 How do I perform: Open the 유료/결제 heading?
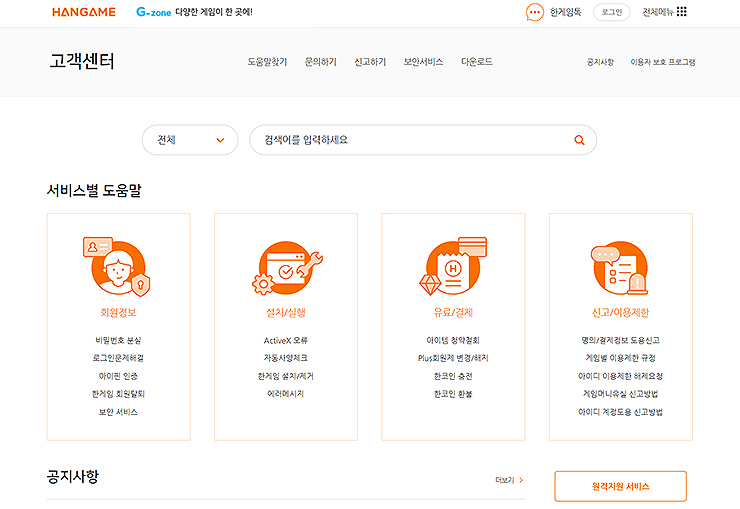[453, 312]
